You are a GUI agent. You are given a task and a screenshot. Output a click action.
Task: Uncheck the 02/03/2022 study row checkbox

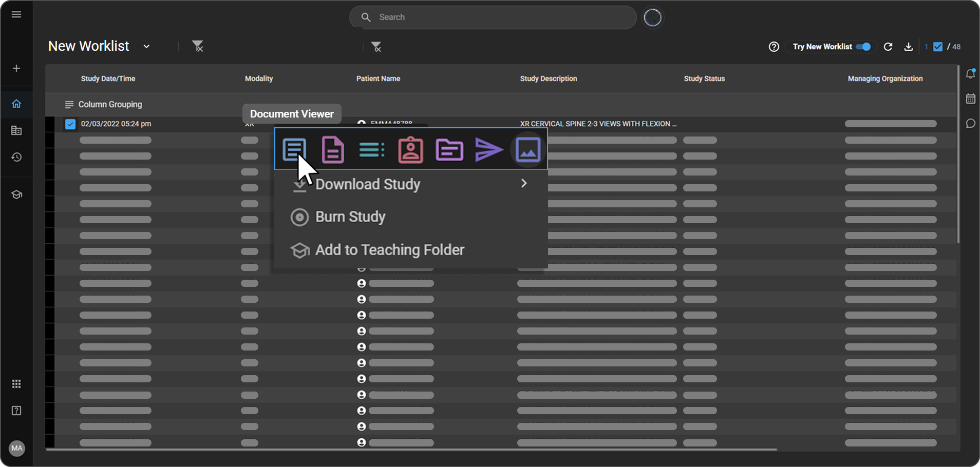[70, 124]
